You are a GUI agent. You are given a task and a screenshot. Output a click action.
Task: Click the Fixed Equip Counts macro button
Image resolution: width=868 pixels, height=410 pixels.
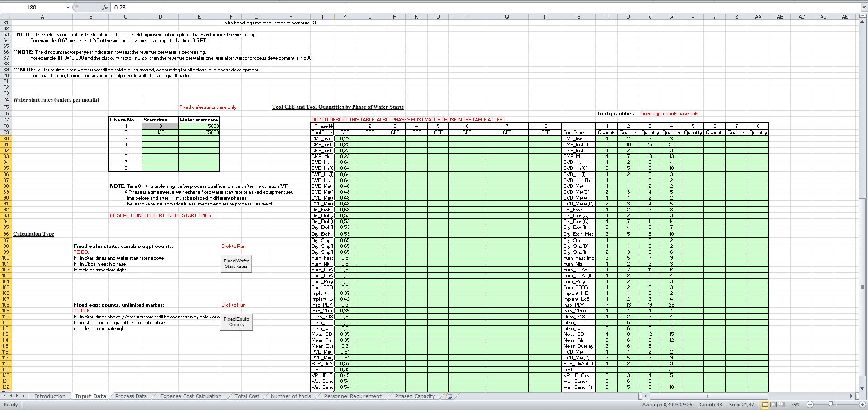coord(236,321)
